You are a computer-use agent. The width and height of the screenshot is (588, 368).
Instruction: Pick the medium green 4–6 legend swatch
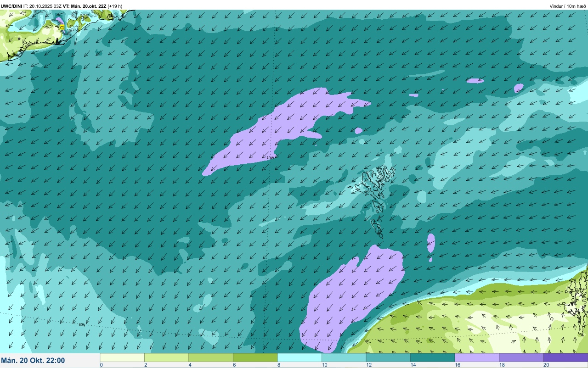[x=211, y=357]
